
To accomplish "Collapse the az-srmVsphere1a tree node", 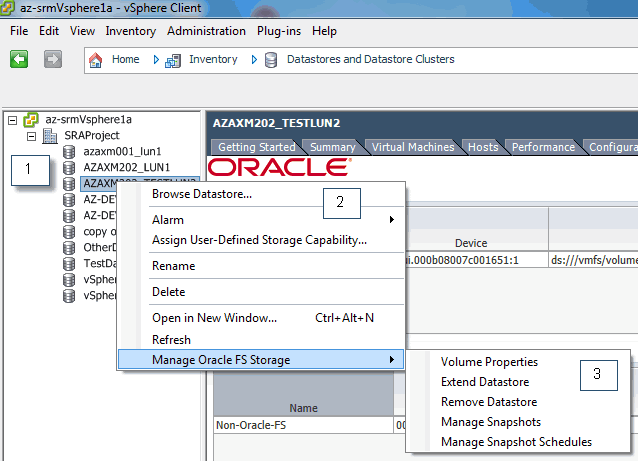I will 13,120.
